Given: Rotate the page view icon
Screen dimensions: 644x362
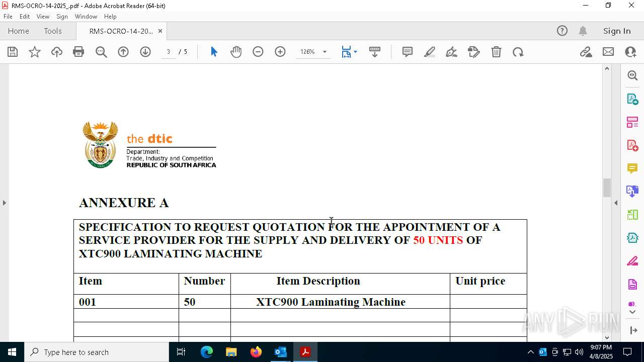Looking at the screenshot, I should [x=518, y=52].
